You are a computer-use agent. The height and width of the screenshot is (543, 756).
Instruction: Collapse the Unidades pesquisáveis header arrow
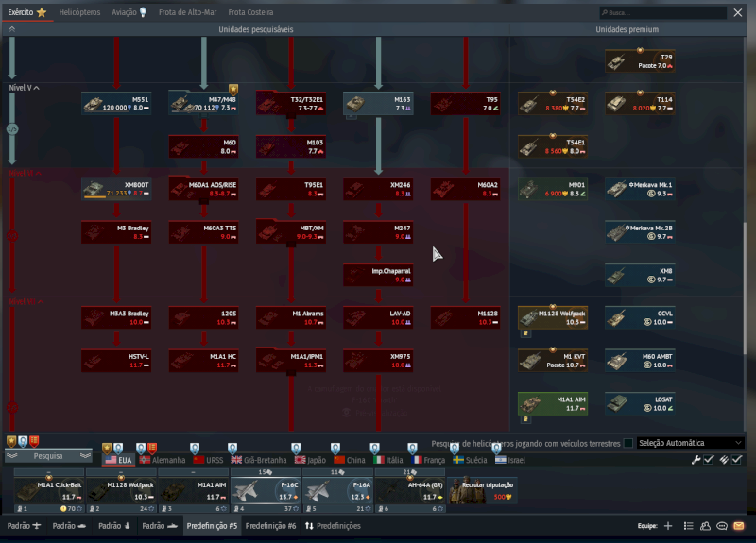(12, 30)
